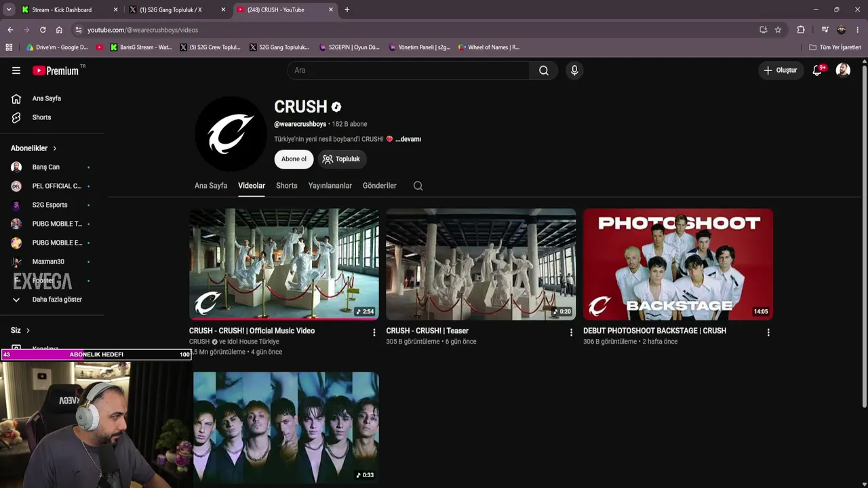Reload the current page
Image resolution: width=868 pixels, height=488 pixels.
pyautogui.click(x=43, y=30)
